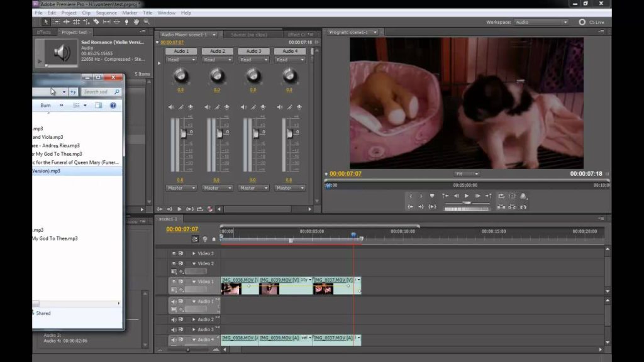Click the Audio 3 pan knob
Image resolution: width=644 pixels, height=362 pixels.
pos(253,75)
